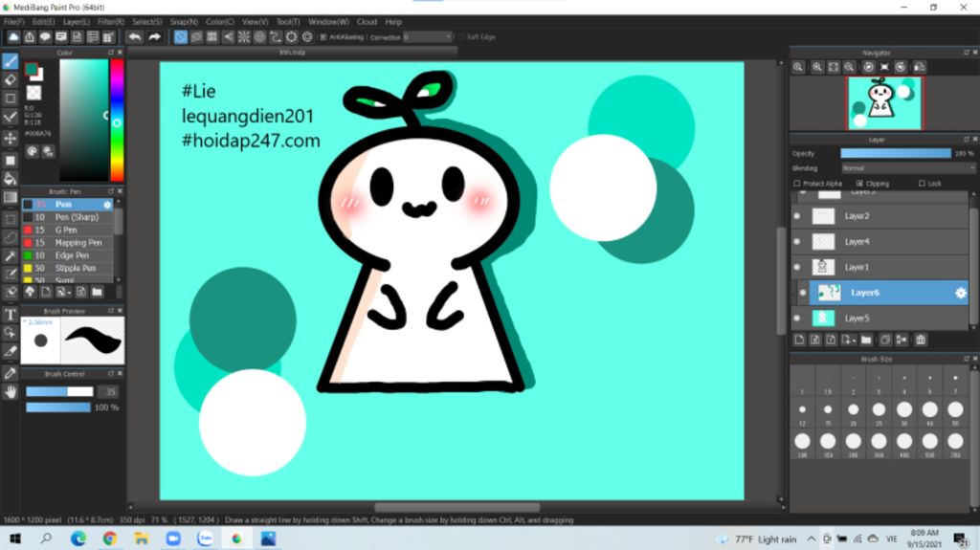The width and height of the screenshot is (980, 550).
Task: Adjust the layer Opacity slider
Action: (896, 153)
